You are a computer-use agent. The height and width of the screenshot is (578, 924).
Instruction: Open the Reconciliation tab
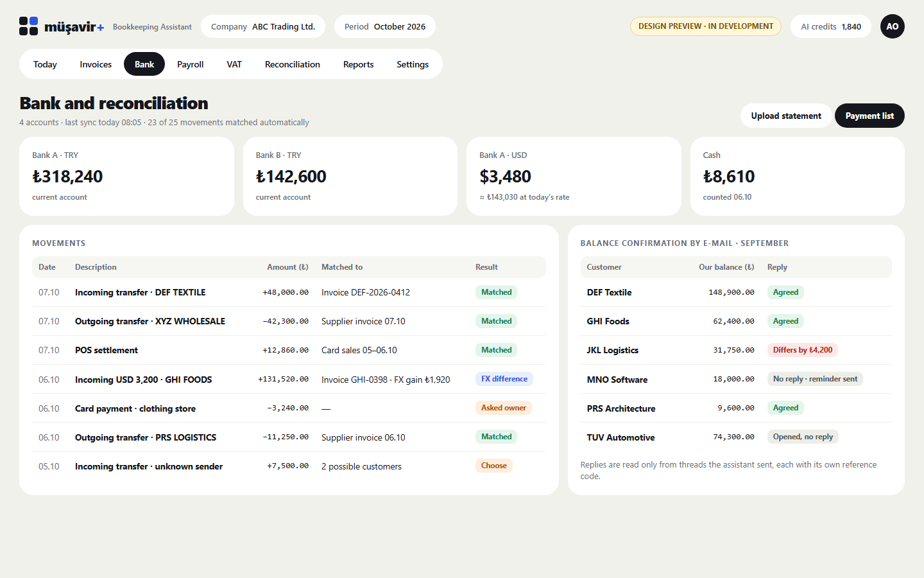[293, 64]
